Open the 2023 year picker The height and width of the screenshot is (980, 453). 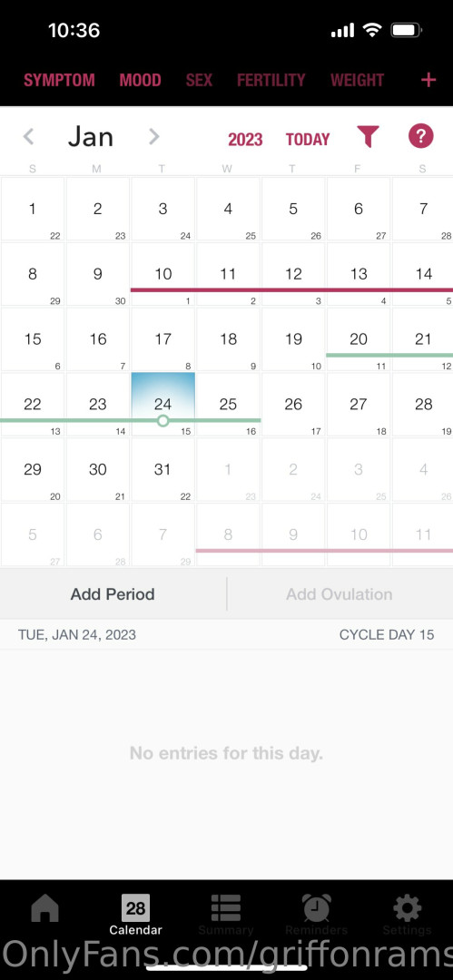point(245,140)
